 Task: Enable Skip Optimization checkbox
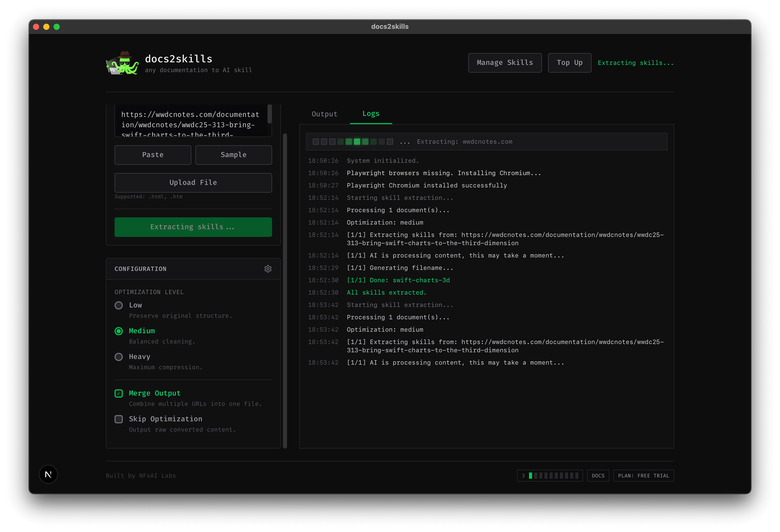(x=119, y=419)
